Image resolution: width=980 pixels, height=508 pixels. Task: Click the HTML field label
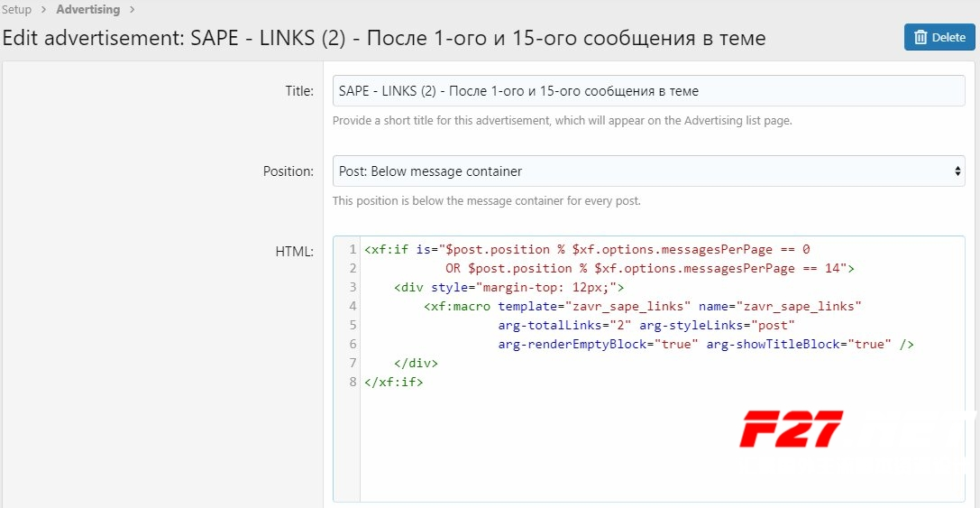tap(295, 252)
